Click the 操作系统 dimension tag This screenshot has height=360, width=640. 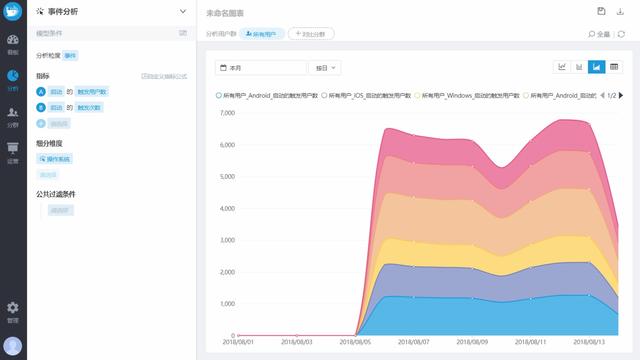pos(55,159)
